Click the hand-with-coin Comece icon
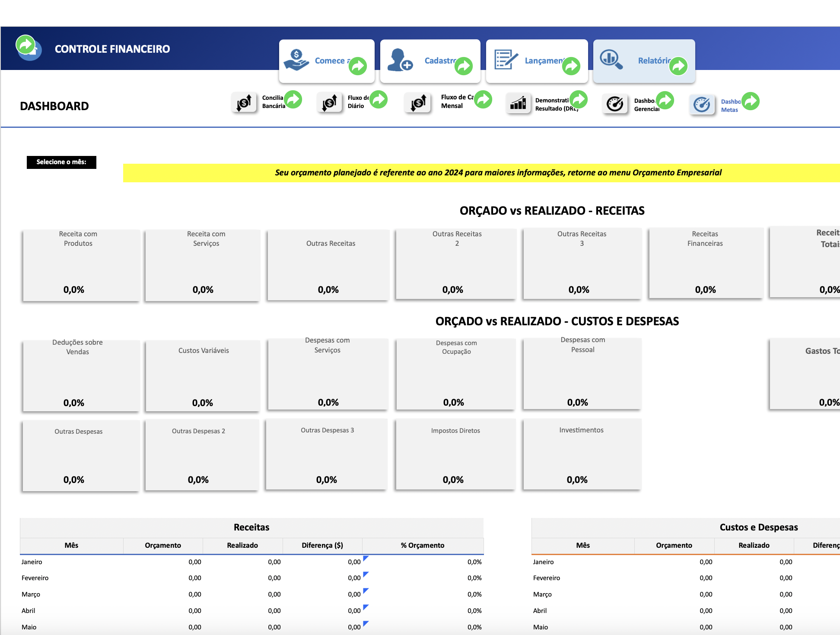This screenshot has width=840, height=635. tap(296, 60)
